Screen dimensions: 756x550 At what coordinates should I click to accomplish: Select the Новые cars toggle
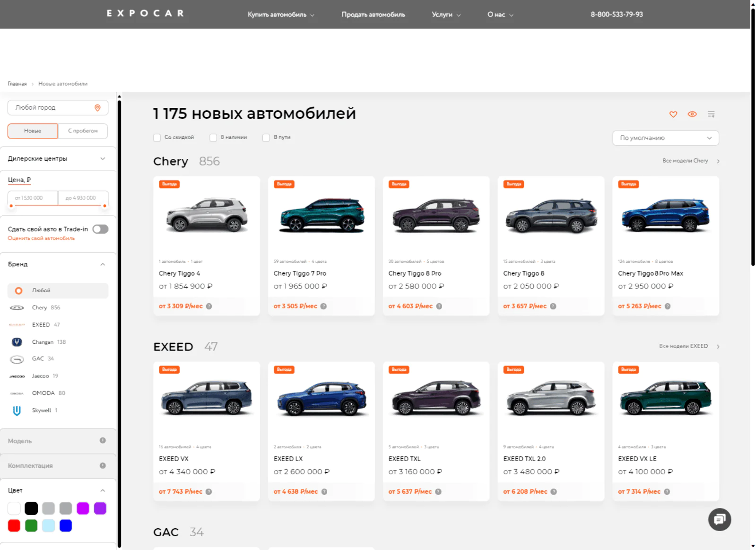pos(33,131)
